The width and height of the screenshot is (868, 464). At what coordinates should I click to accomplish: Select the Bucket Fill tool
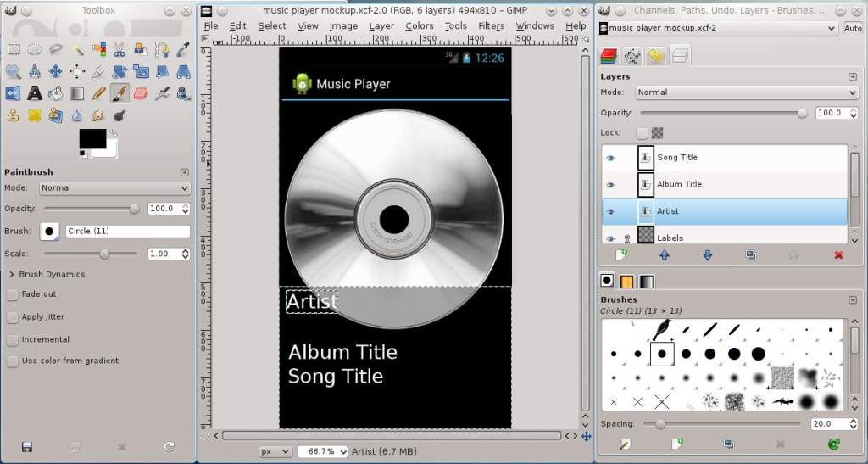pos(56,93)
